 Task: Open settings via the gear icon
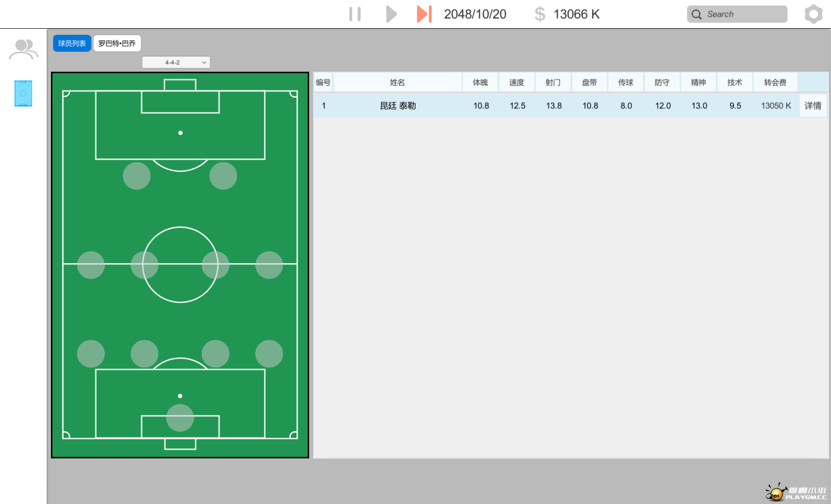tap(813, 14)
